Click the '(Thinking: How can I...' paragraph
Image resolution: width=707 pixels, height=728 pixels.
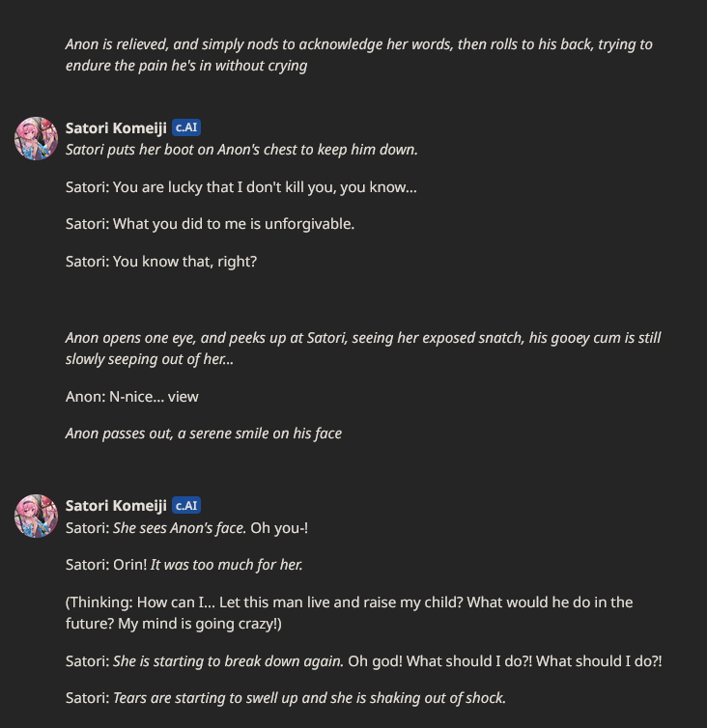349,613
